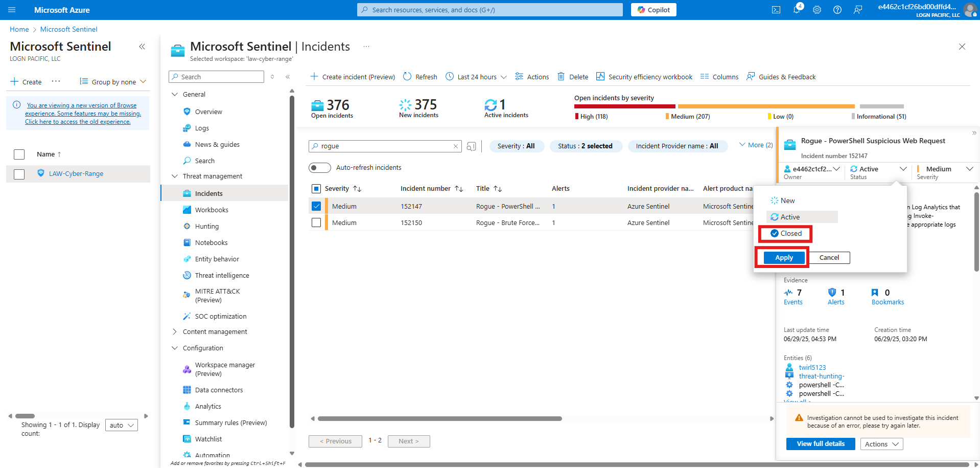Open MITRE ATT&CK (Preview)
Screen dimensions: 980x468
coord(217,295)
